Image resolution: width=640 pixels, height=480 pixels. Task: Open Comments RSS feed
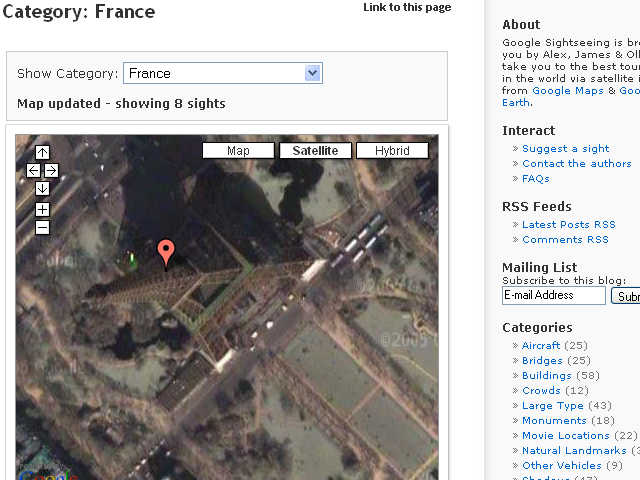point(565,240)
